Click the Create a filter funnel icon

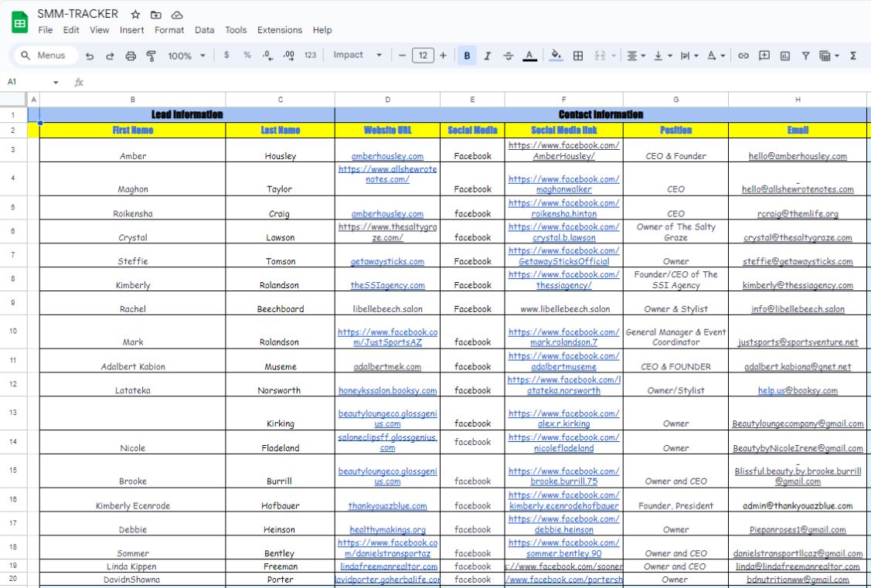[x=805, y=56]
